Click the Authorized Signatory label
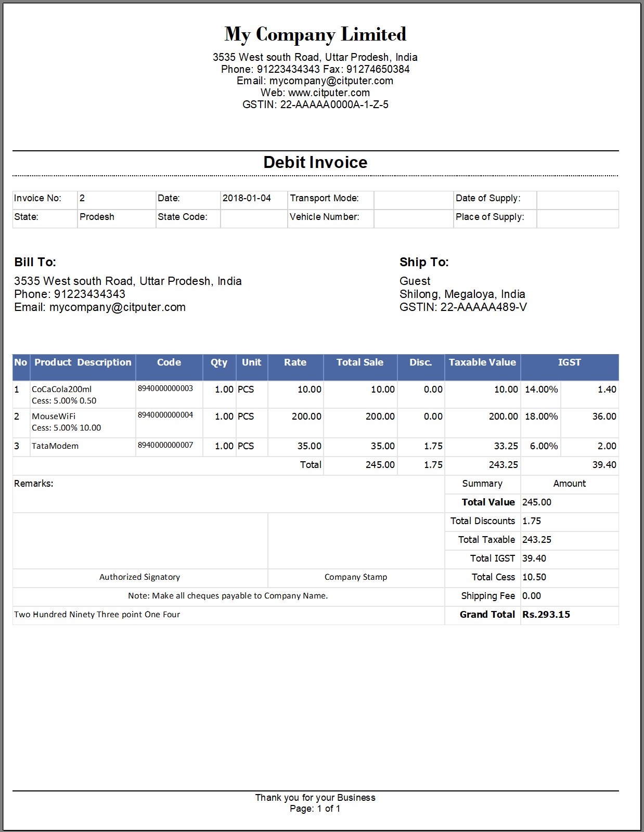 pyautogui.click(x=140, y=577)
